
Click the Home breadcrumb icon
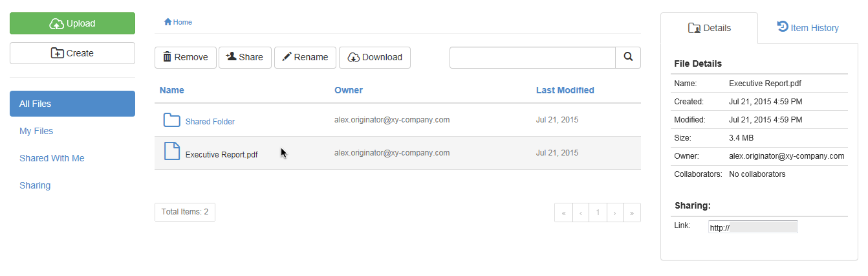tap(168, 22)
